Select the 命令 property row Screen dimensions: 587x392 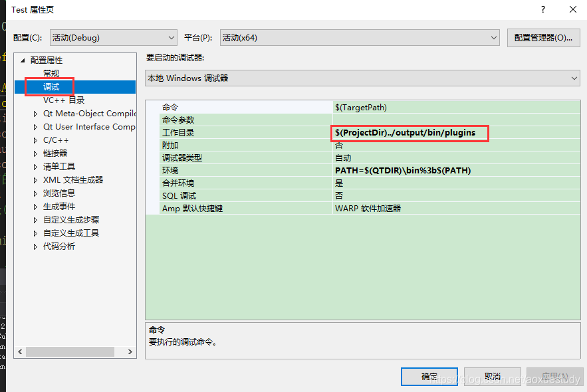click(x=233, y=106)
